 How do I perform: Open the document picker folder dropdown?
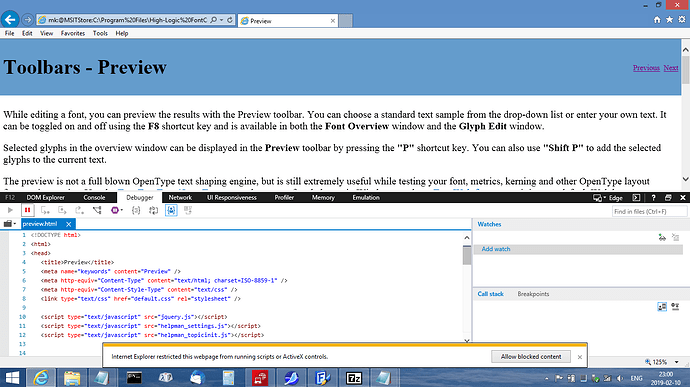pos(10,224)
